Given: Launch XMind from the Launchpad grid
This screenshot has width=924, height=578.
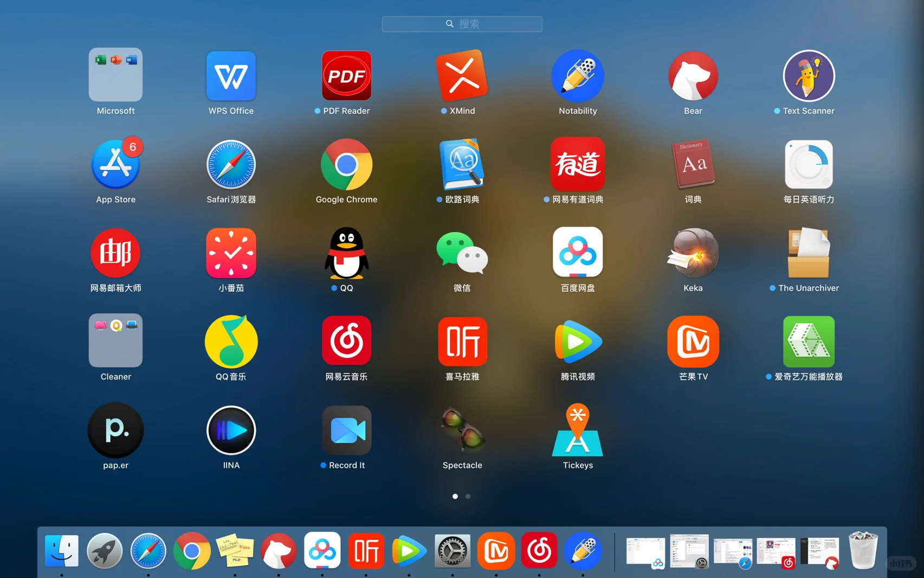Looking at the screenshot, I should [462, 75].
